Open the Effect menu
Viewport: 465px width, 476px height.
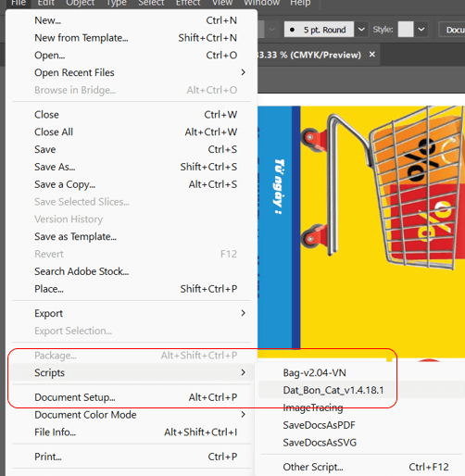(x=188, y=3)
